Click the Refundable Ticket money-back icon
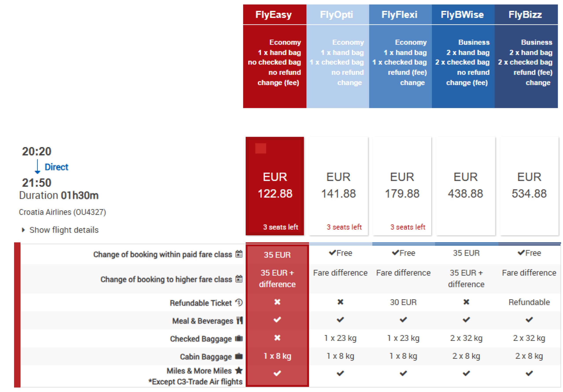 [x=239, y=303]
